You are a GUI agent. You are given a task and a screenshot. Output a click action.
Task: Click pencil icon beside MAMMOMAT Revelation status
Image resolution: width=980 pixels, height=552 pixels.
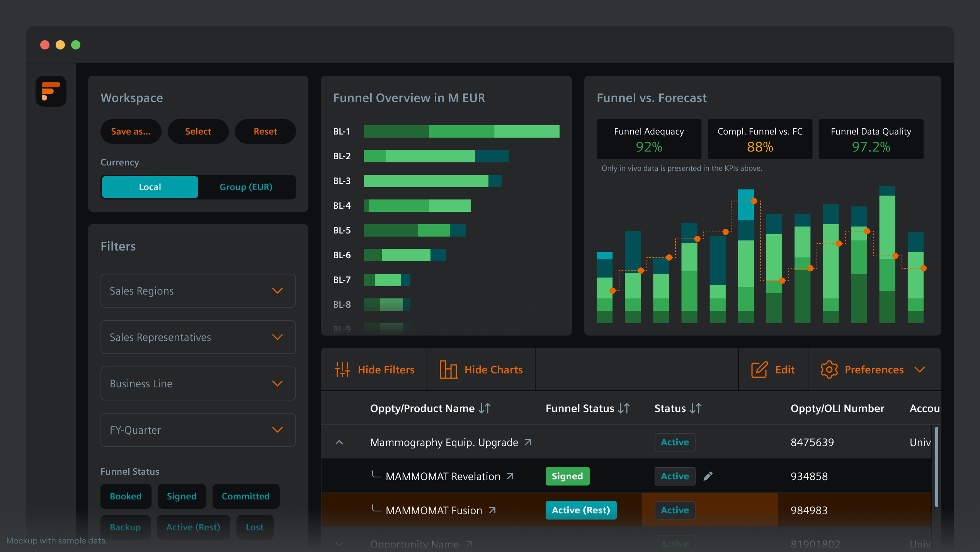pyautogui.click(x=708, y=476)
